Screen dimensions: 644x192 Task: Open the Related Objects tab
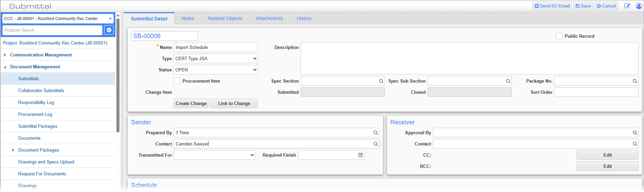225,18
